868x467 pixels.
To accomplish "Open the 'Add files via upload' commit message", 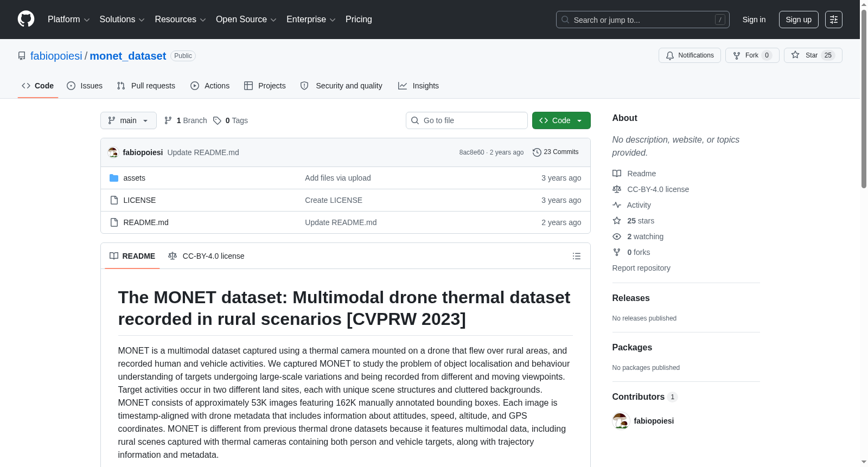I will [338, 178].
